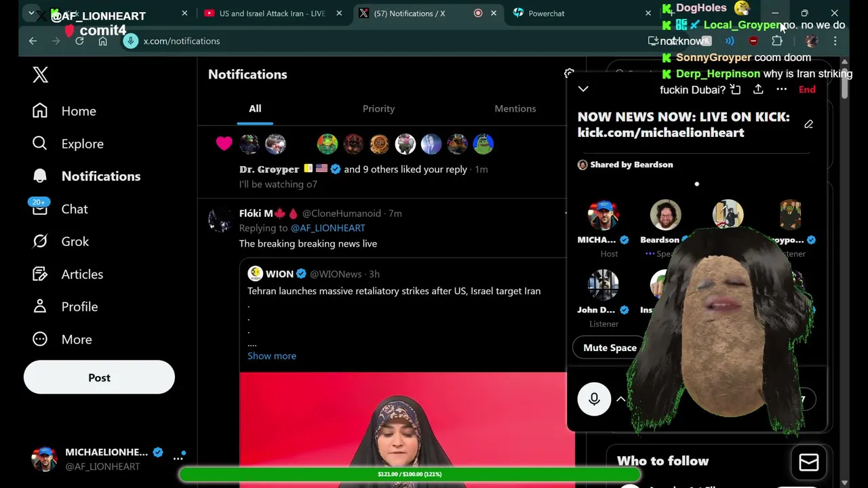Click the pink heart like icon

tap(224, 144)
